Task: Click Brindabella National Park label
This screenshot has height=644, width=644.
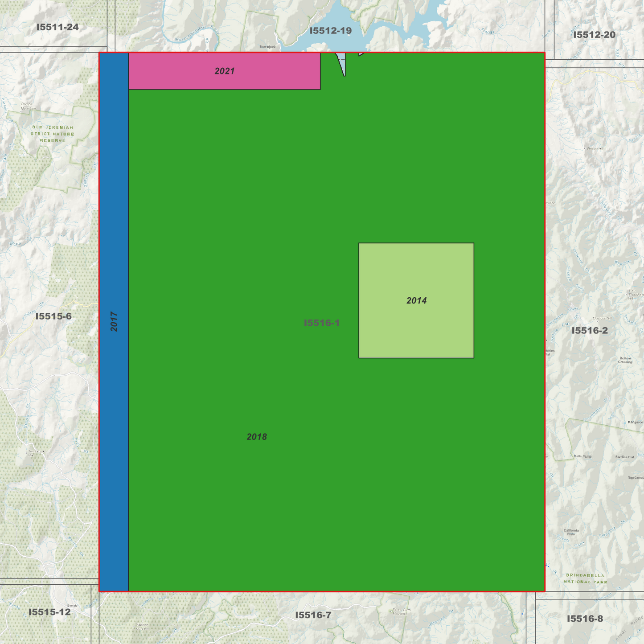Action: click(x=586, y=578)
